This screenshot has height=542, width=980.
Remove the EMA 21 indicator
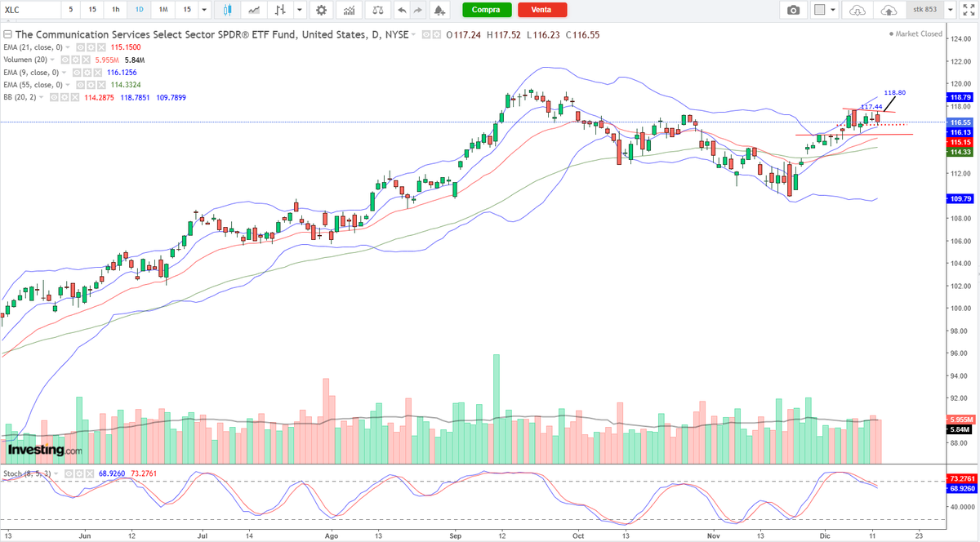101,47
